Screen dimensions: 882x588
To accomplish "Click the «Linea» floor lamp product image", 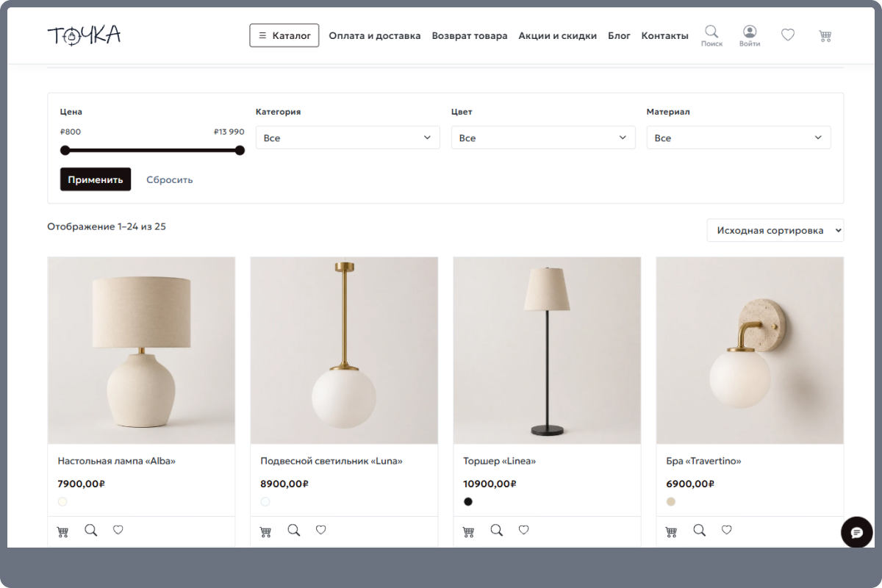I will tap(547, 351).
